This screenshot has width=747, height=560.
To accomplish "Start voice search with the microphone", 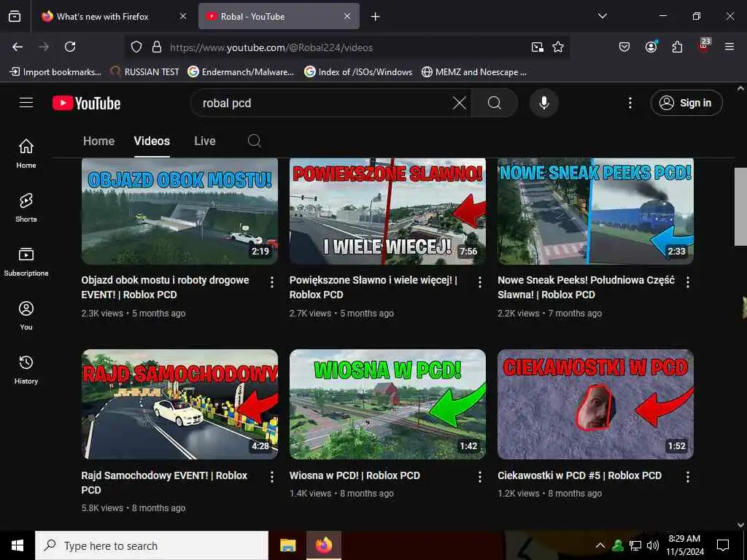I will 543,103.
